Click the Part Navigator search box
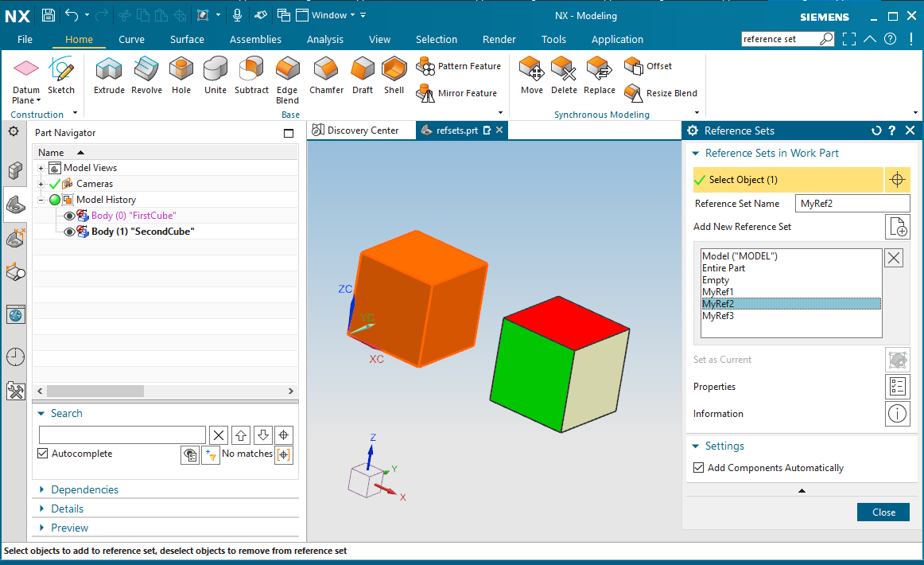The height and width of the screenshot is (565, 924). tap(122, 435)
